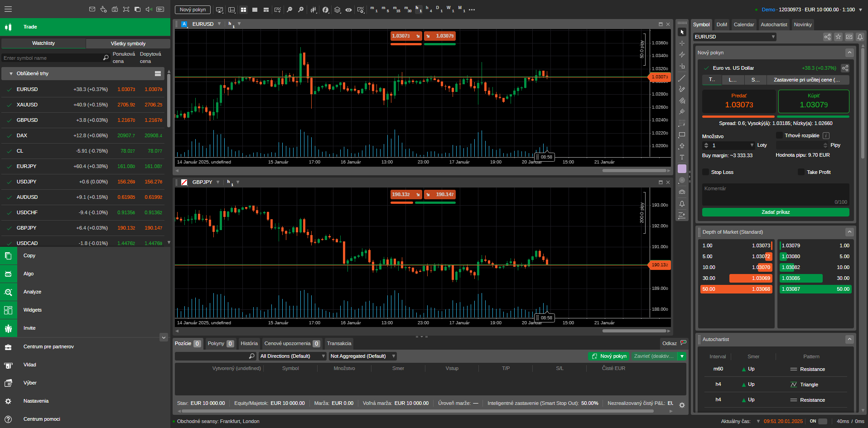The height and width of the screenshot is (428, 868).
Task: Select the trend line drawing tool
Action: pyautogui.click(x=682, y=78)
